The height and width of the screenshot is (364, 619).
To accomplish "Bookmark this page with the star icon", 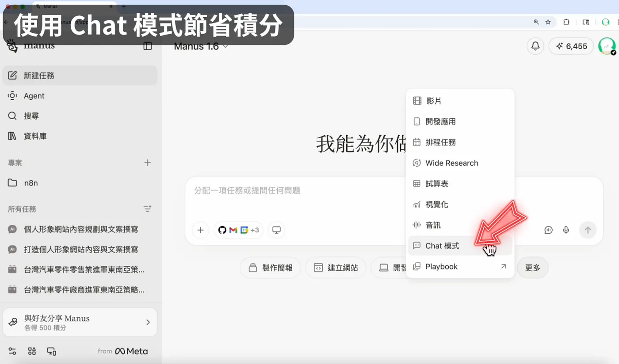I will tap(548, 22).
